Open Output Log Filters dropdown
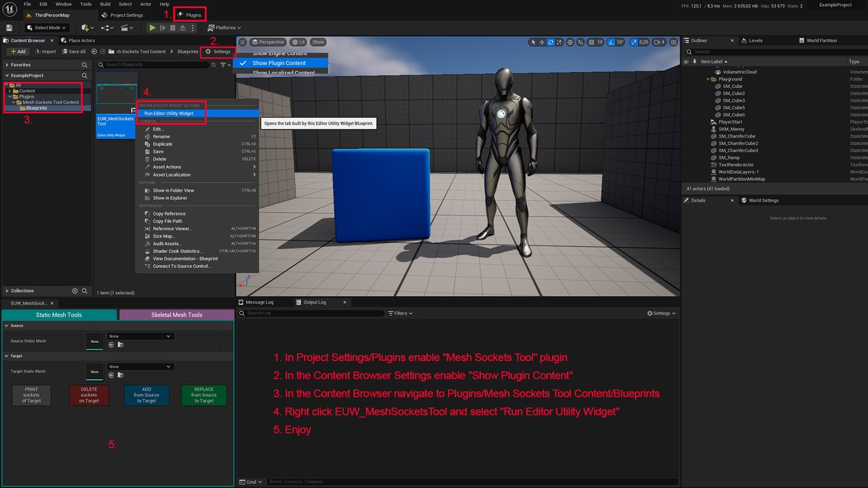The height and width of the screenshot is (488, 868). (x=401, y=313)
